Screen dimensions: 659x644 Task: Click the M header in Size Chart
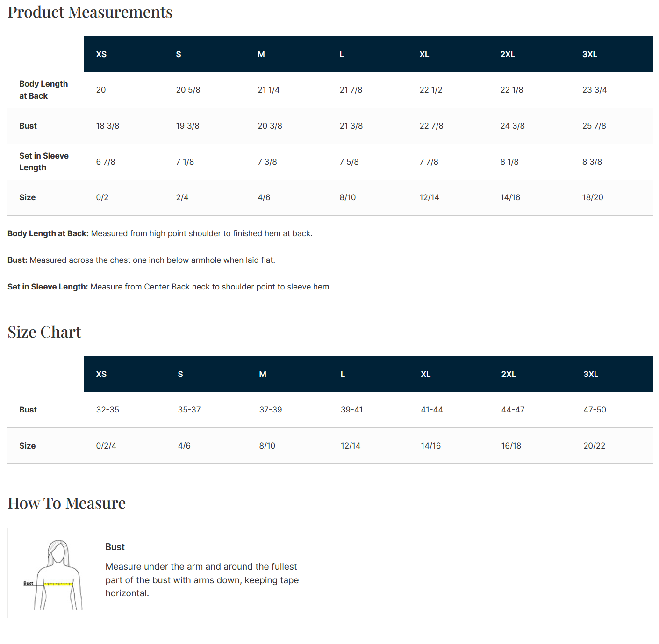pyautogui.click(x=263, y=374)
